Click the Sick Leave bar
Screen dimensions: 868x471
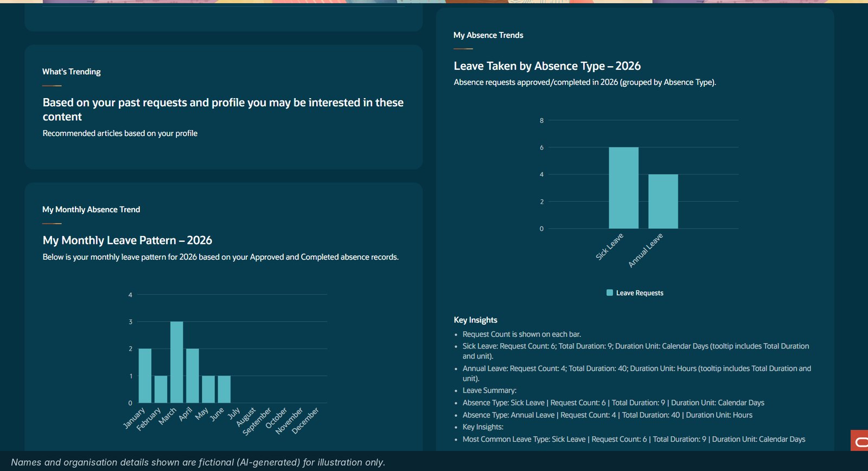(x=623, y=188)
